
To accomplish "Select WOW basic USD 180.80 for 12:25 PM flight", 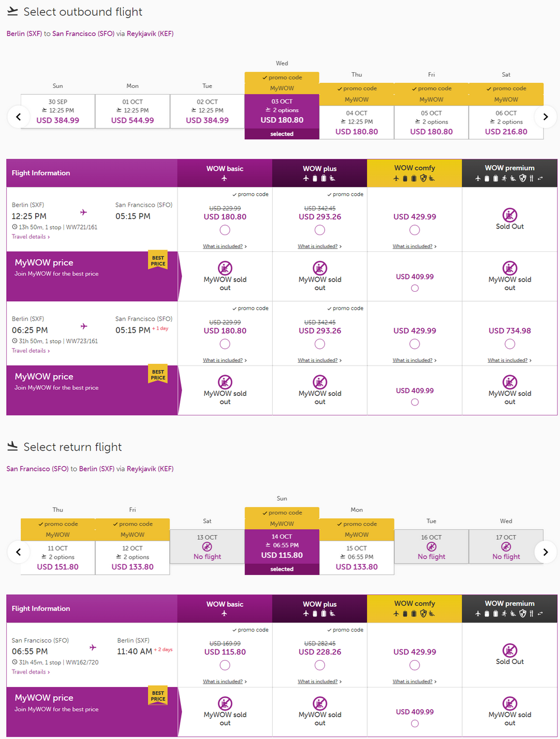I will point(225,230).
